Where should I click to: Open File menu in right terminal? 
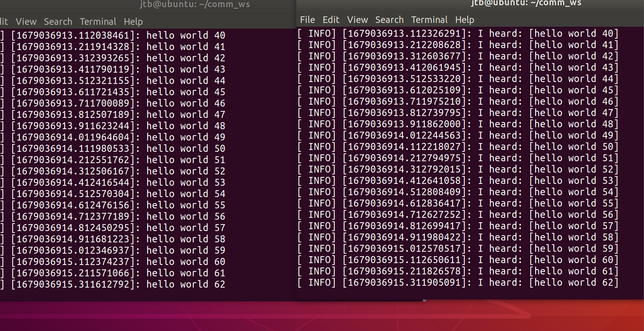coord(307,20)
